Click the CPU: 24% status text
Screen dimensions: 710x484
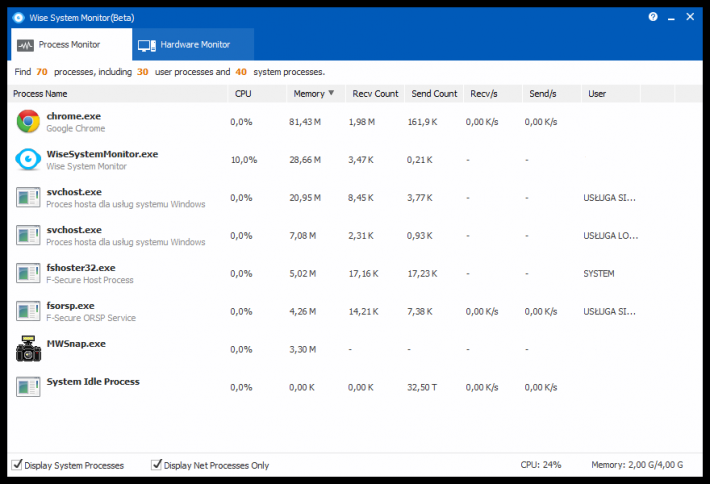pyautogui.click(x=541, y=465)
